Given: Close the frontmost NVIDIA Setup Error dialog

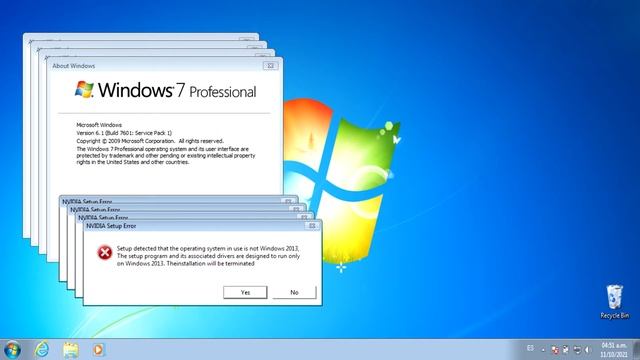Looking at the screenshot, I should (312, 226).
